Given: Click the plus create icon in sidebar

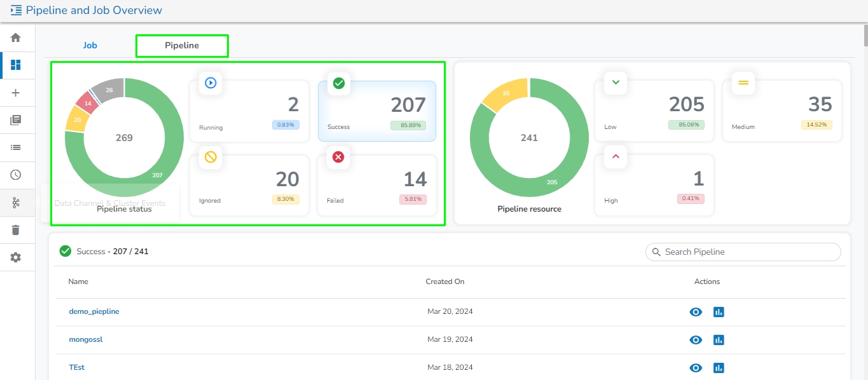Looking at the screenshot, I should (x=16, y=93).
